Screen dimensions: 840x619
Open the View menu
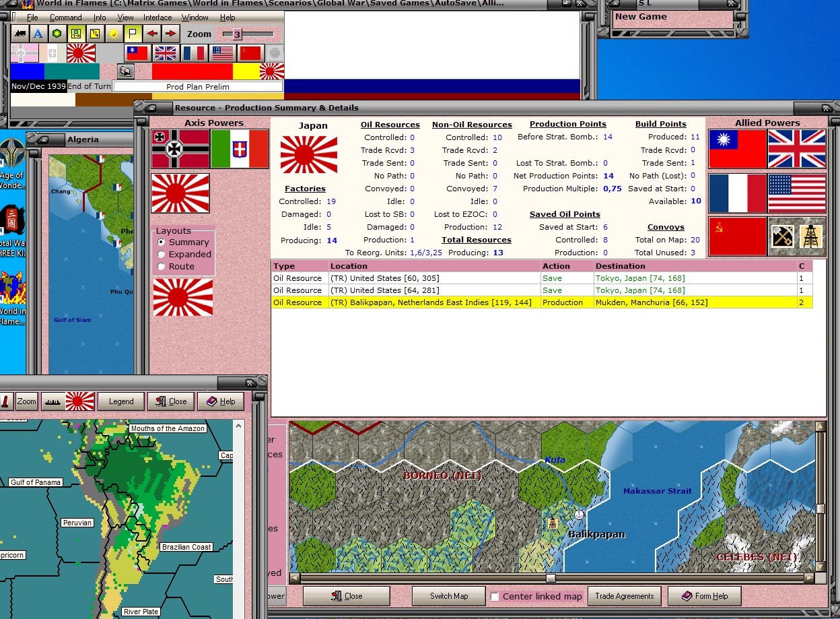coord(126,18)
